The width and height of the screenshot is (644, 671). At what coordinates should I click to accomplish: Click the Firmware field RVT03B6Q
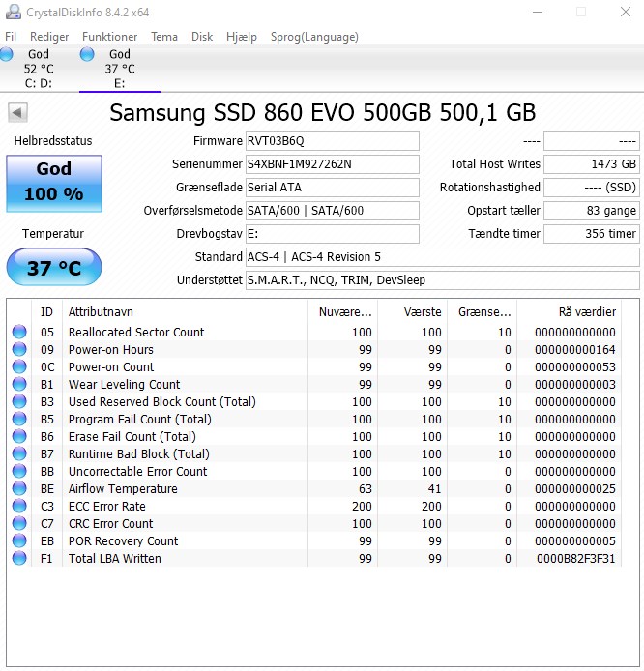coord(332,141)
